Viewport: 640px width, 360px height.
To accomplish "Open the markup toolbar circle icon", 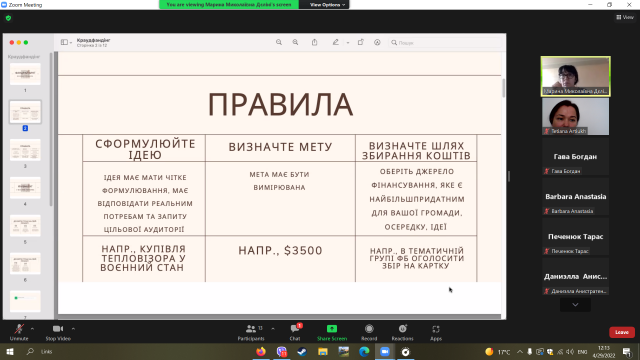I will tap(377, 42).
